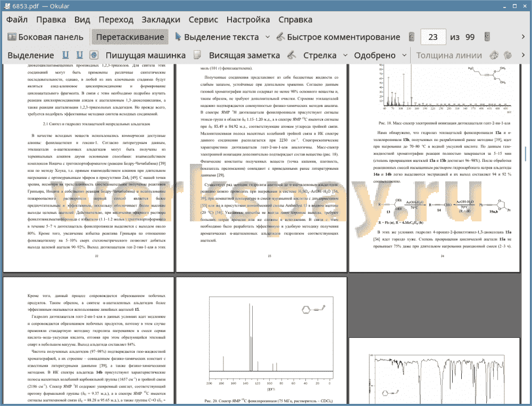The image size is (532, 406).
Task: Select Пишущая машинка typewriter tool
Action: (146, 55)
